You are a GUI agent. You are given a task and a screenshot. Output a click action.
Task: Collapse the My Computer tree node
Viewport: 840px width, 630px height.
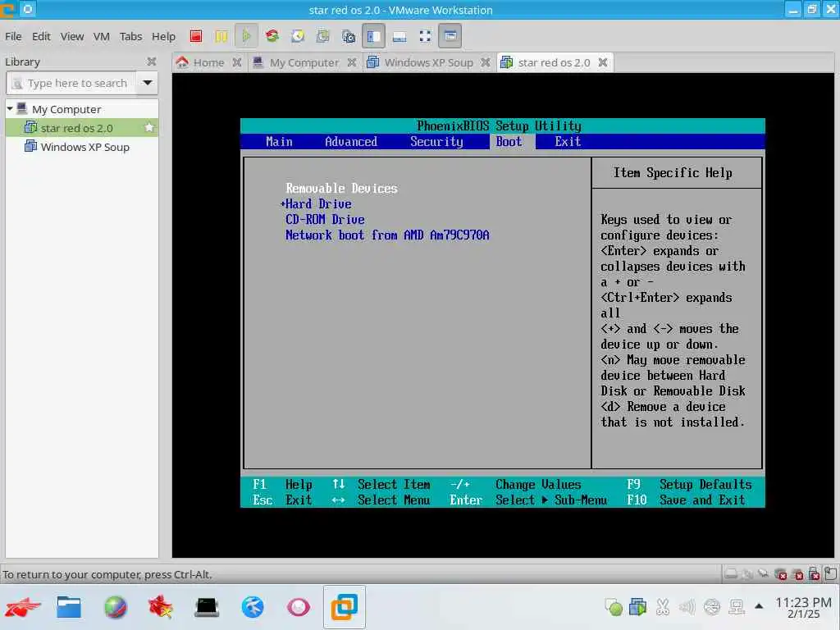point(10,109)
